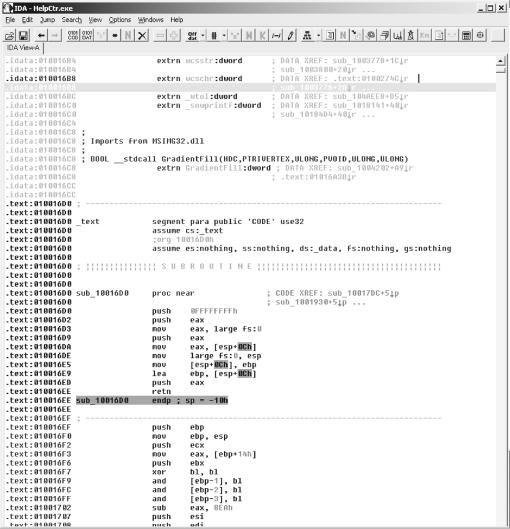Click the mov ebp, esp instruction
The height and width of the screenshot is (529, 510).
(x=190, y=436)
